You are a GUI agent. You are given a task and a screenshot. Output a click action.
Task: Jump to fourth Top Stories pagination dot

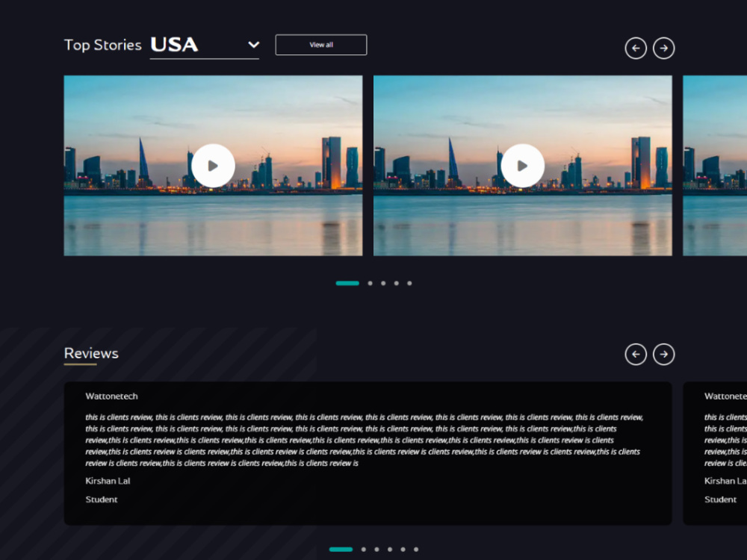397,283
